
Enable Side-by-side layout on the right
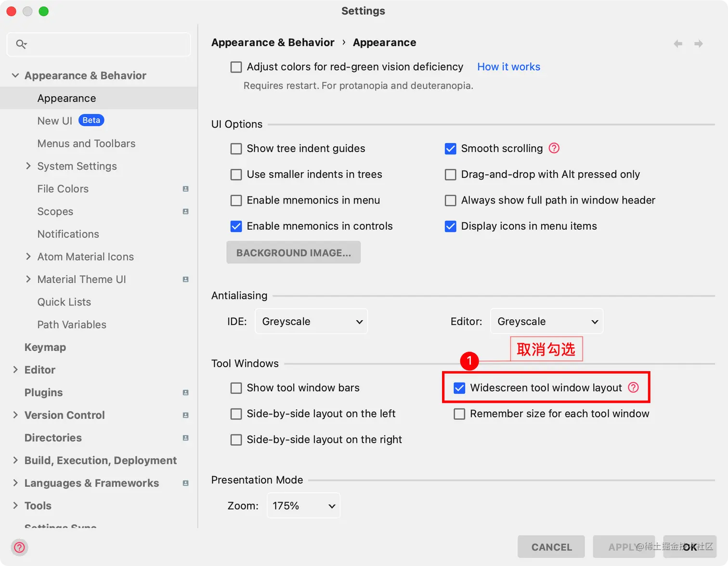[236, 439]
